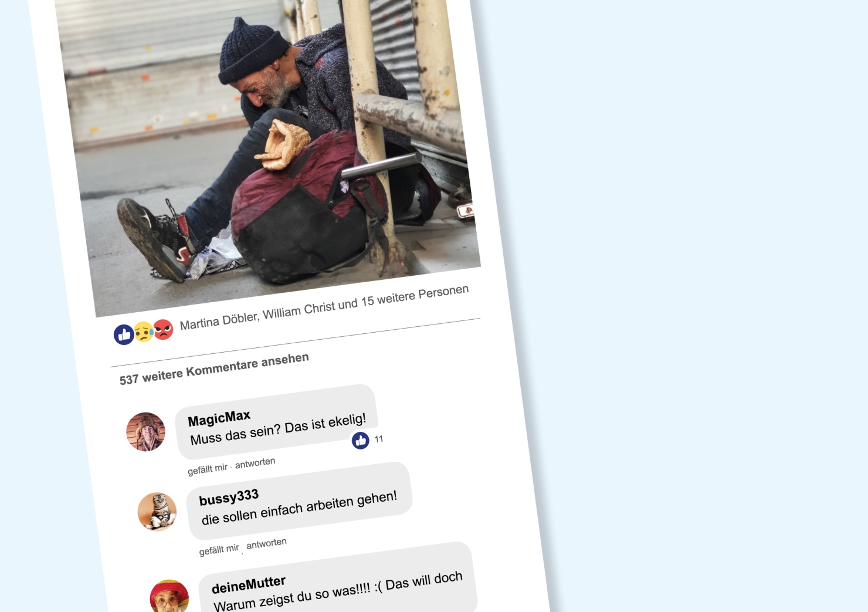This screenshot has height=612, width=868.
Task: Click 'antworten' under bussy333's comment
Action: [x=266, y=543]
